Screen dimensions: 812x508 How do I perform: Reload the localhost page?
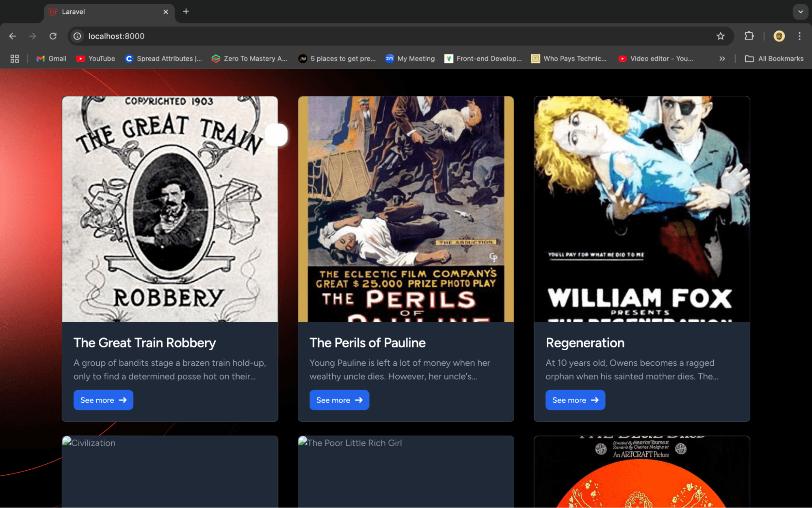coord(53,36)
